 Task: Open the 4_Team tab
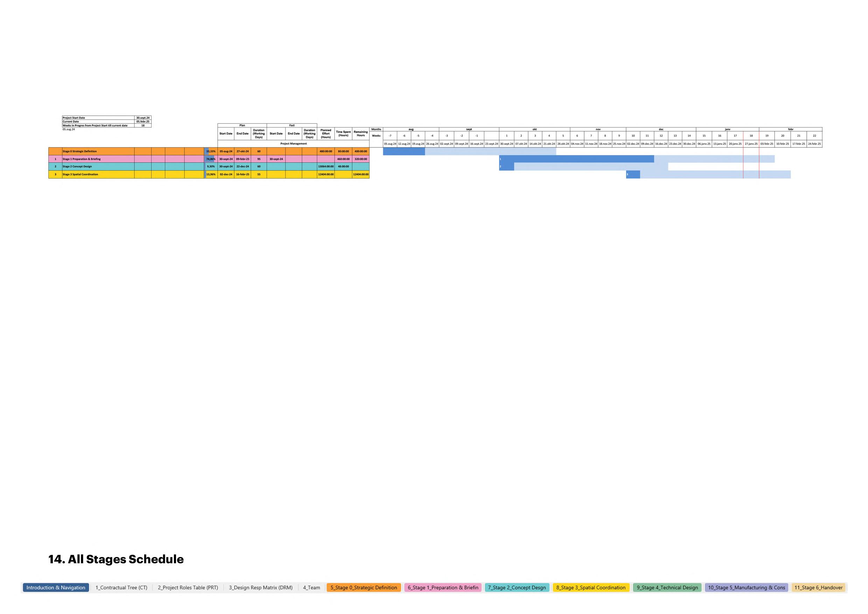pyautogui.click(x=311, y=587)
